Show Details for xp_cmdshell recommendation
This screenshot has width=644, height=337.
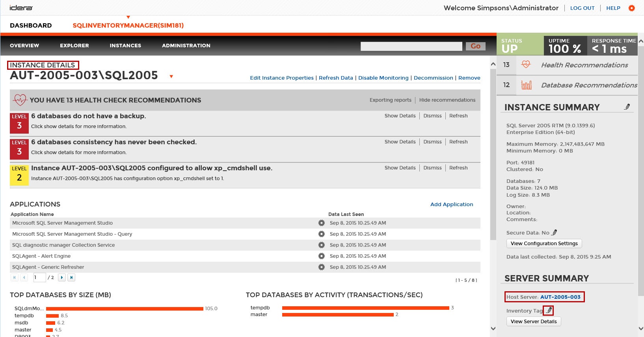pyautogui.click(x=400, y=168)
